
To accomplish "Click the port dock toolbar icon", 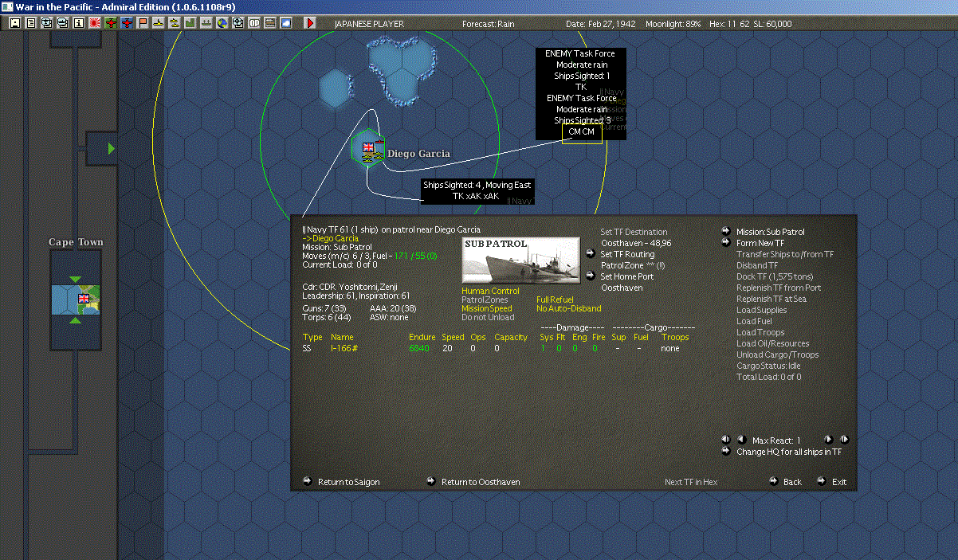I will pyautogui.click(x=206, y=24).
